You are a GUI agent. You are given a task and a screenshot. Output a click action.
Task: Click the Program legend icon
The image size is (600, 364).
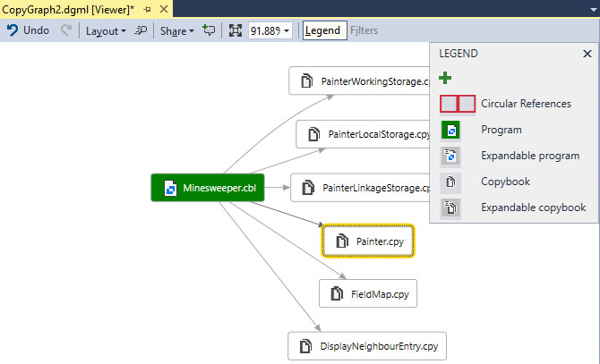coord(452,131)
